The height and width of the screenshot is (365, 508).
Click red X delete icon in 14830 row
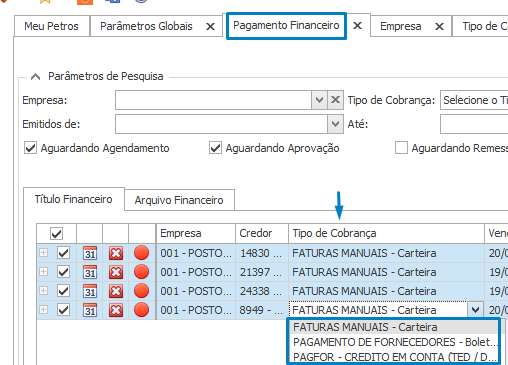tap(116, 253)
